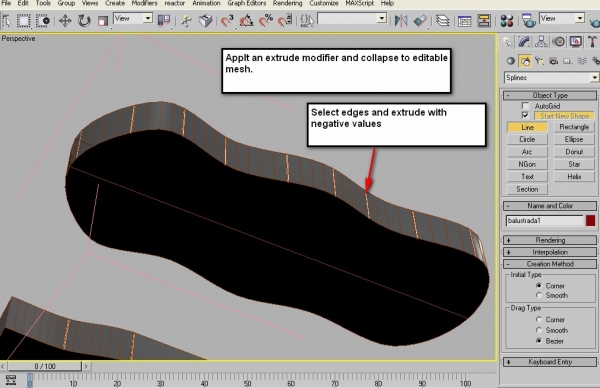This screenshot has height=388, width=600.
Task: Click the Align tool icon
Action: pyautogui.click(x=420, y=20)
